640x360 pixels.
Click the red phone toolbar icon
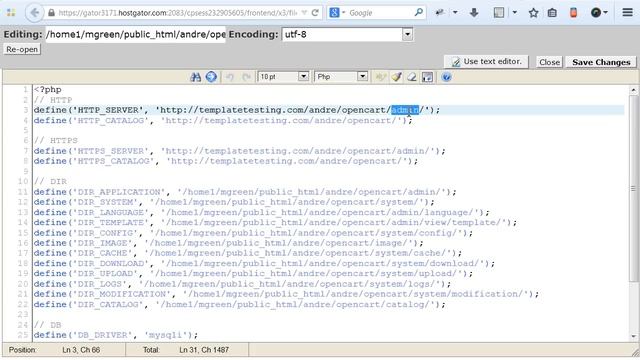click(x=573, y=13)
